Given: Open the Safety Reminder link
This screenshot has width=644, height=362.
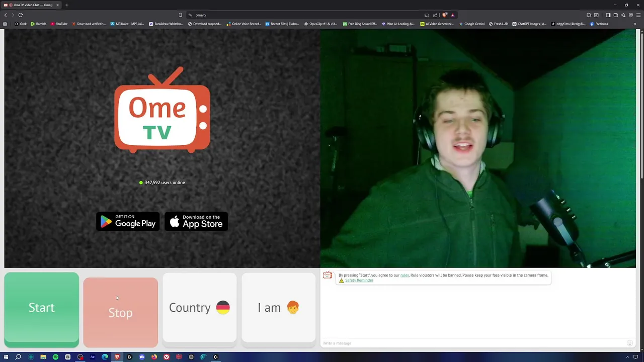Looking at the screenshot, I should pos(359,281).
